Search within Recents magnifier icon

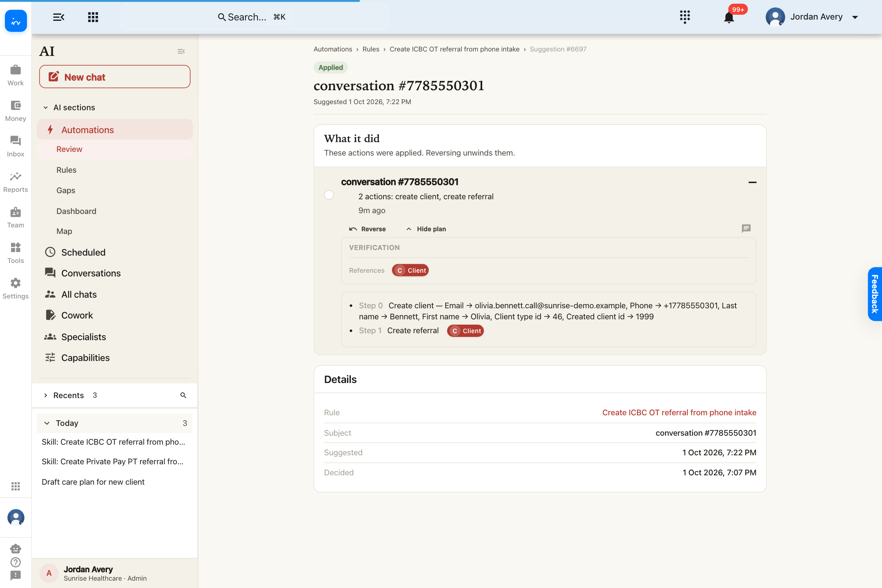tap(183, 395)
